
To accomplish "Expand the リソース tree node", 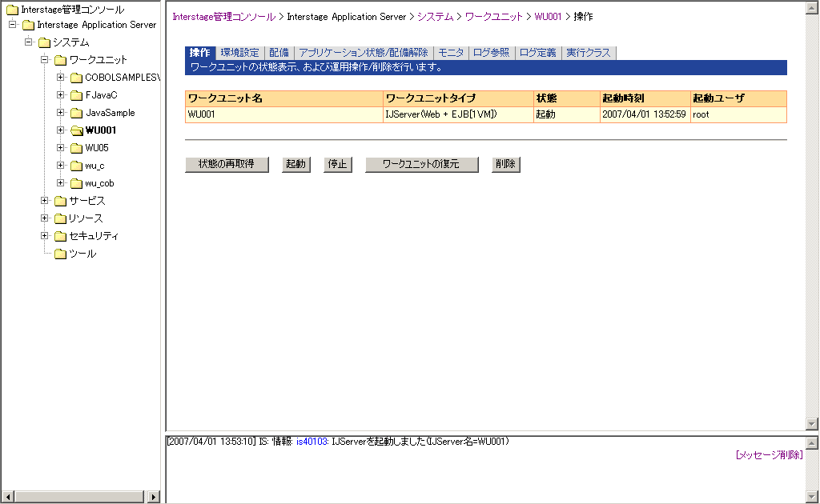I will click(45, 218).
